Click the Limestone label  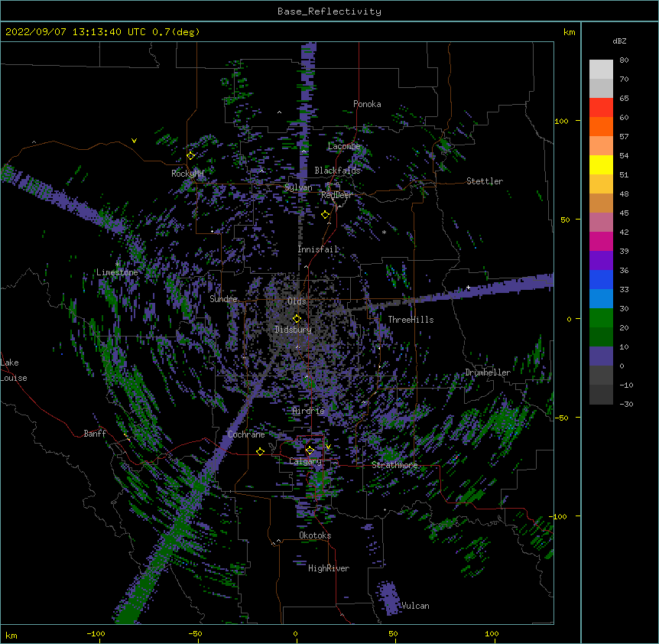pyautogui.click(x=117, y=272)
